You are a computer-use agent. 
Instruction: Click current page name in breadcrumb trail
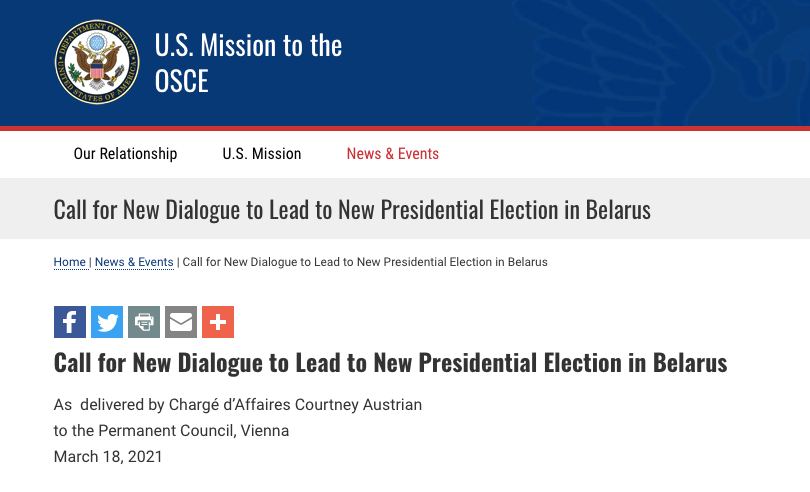[365, 262]
